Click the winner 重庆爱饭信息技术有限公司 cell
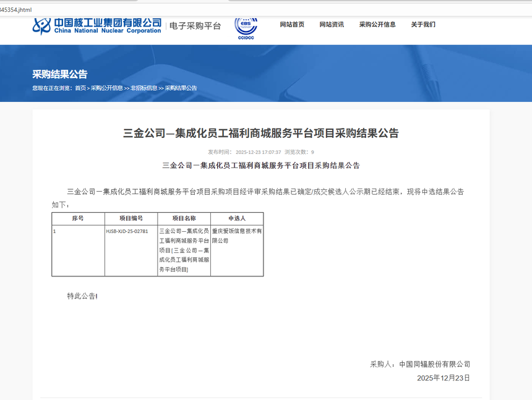 pyautogui.click(x=237, y=250)
